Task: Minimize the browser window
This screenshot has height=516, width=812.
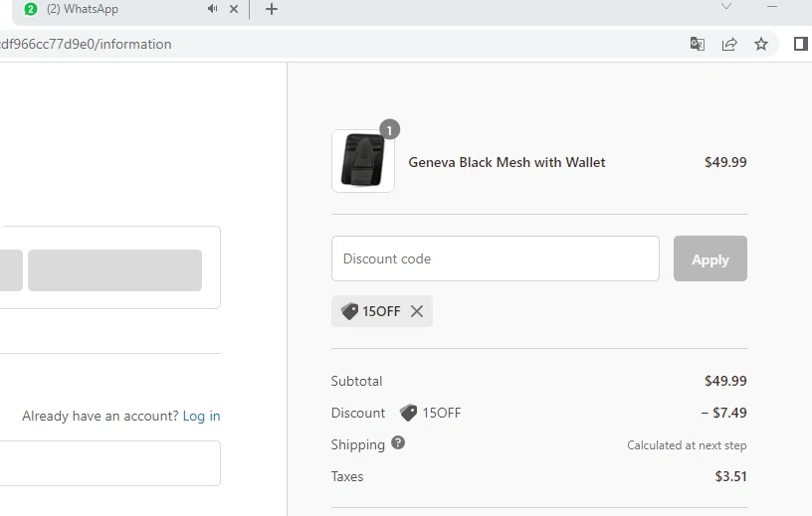Action: click(772, 6)
